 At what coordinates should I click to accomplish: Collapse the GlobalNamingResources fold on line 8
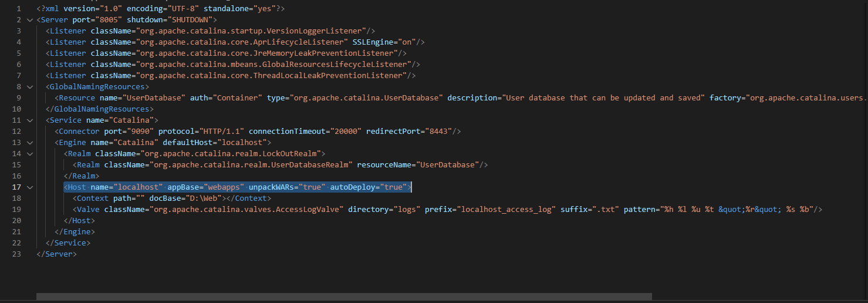tap(30, 86)
